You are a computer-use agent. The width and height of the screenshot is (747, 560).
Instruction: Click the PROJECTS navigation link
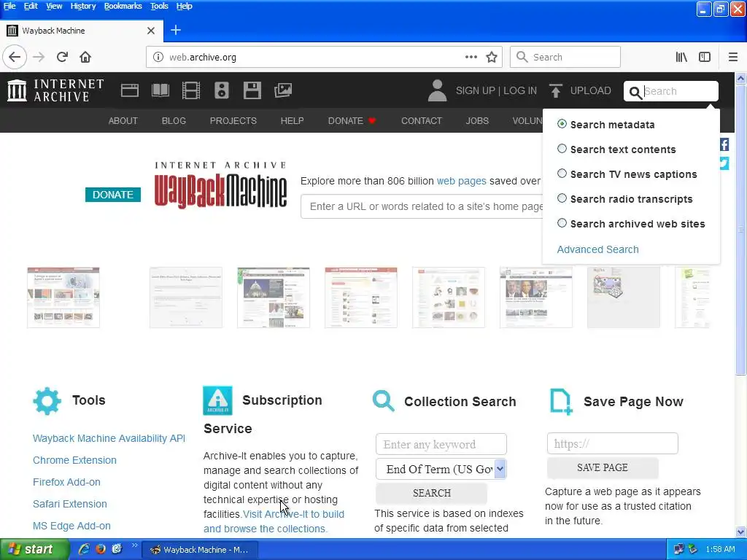(x=233, y=121)
